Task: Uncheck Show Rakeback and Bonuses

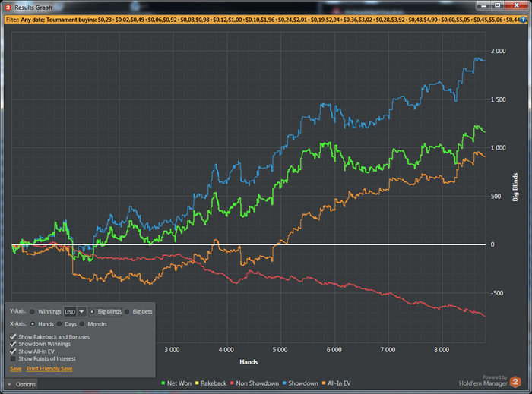Action: point(13,336)
